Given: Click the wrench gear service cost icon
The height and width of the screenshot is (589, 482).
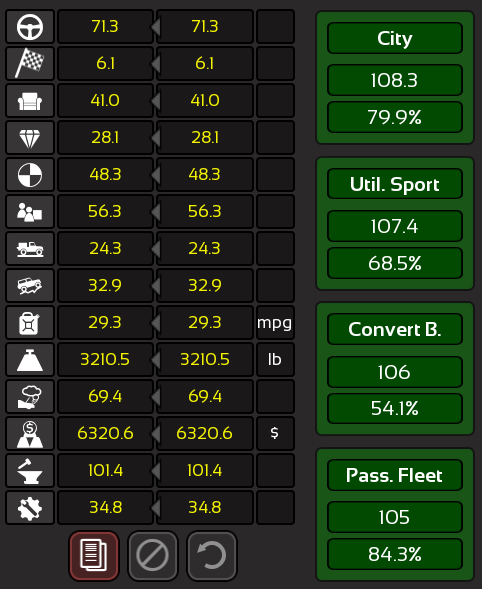Looking at the screenshot, I should (30, 507).
